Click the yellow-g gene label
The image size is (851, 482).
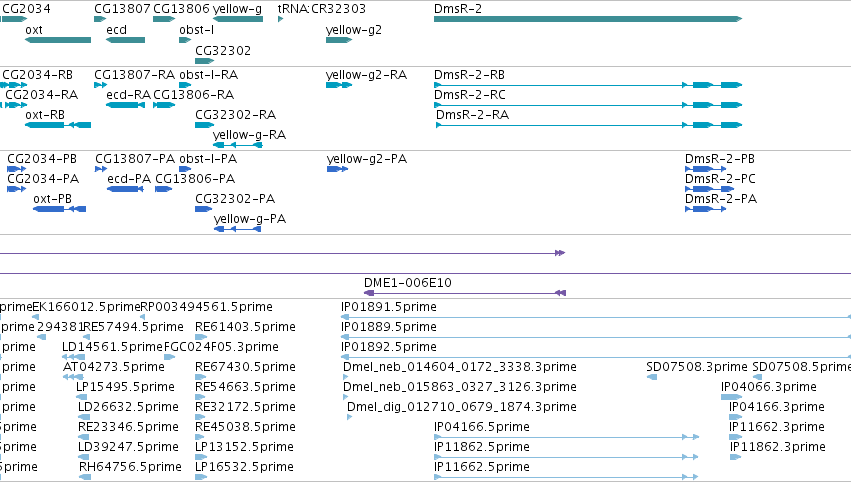(x=237, y=9)
